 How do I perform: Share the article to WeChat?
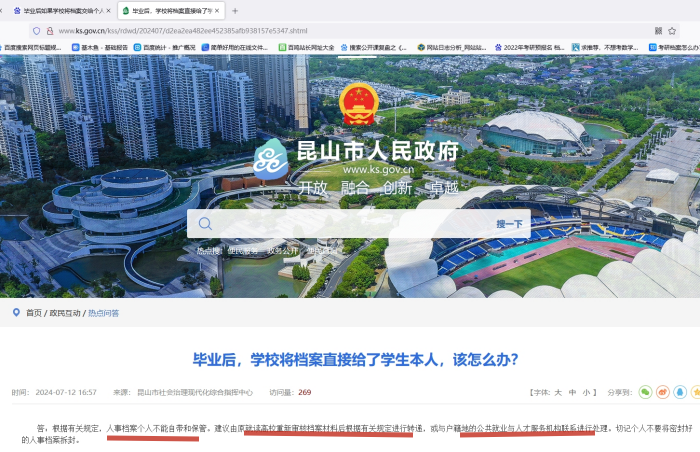pos(645,392)
